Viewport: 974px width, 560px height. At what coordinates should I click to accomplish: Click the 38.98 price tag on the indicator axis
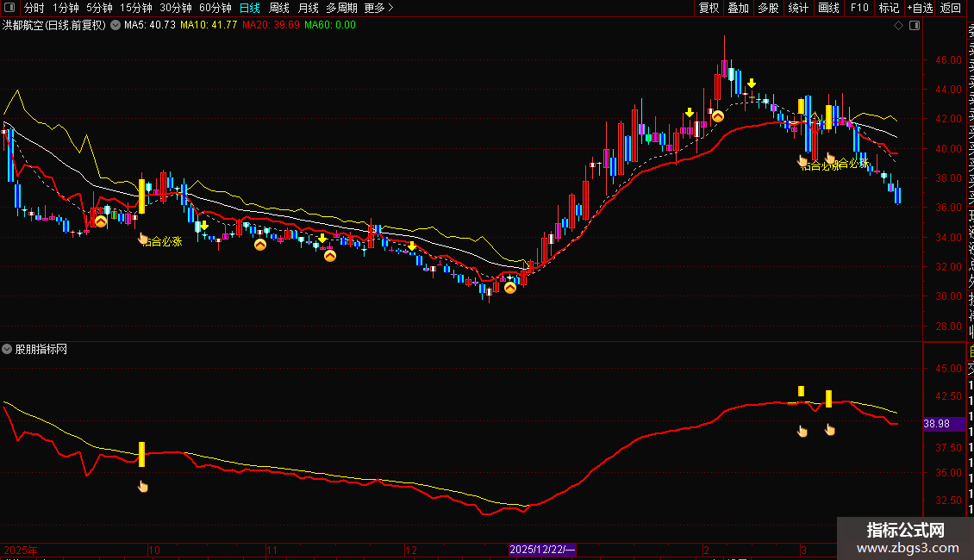click(943, 424)
